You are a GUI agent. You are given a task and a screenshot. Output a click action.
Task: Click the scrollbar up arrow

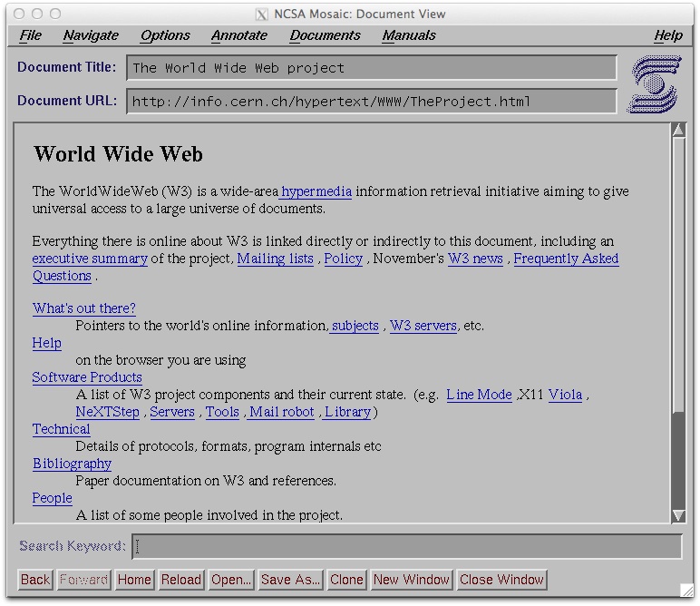click(x=678, y=130)
